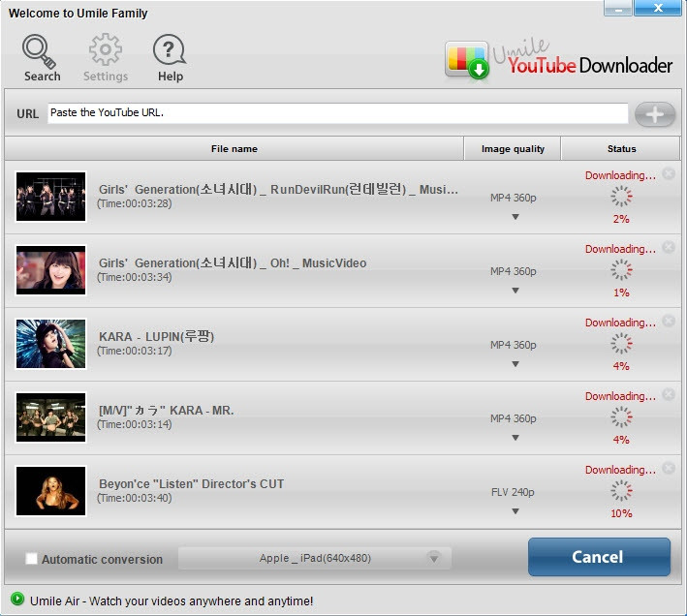This screenshot has width=687, height=616.
Task: Click the Welcome to Umile Family title
Action: pyautogui.click(x=78, y=14)
